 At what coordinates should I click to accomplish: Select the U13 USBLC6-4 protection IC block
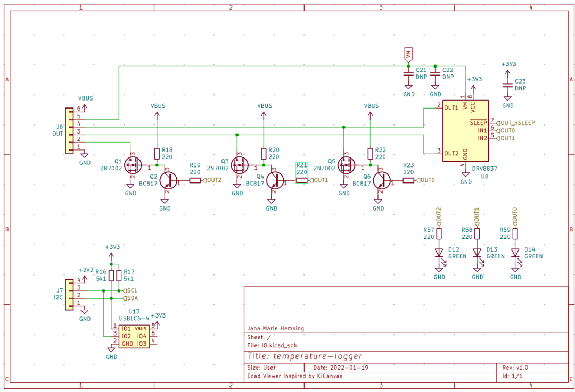(x=134, y=336)
